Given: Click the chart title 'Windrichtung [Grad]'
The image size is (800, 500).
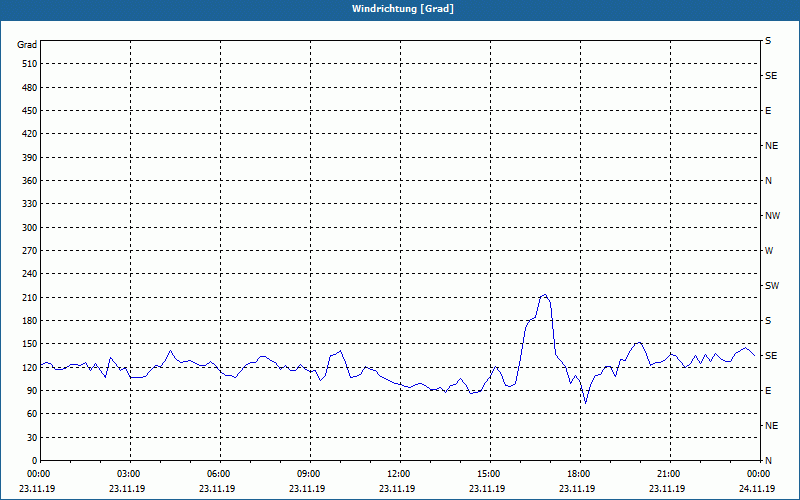Looking at the screenshot, I should 403,9.
